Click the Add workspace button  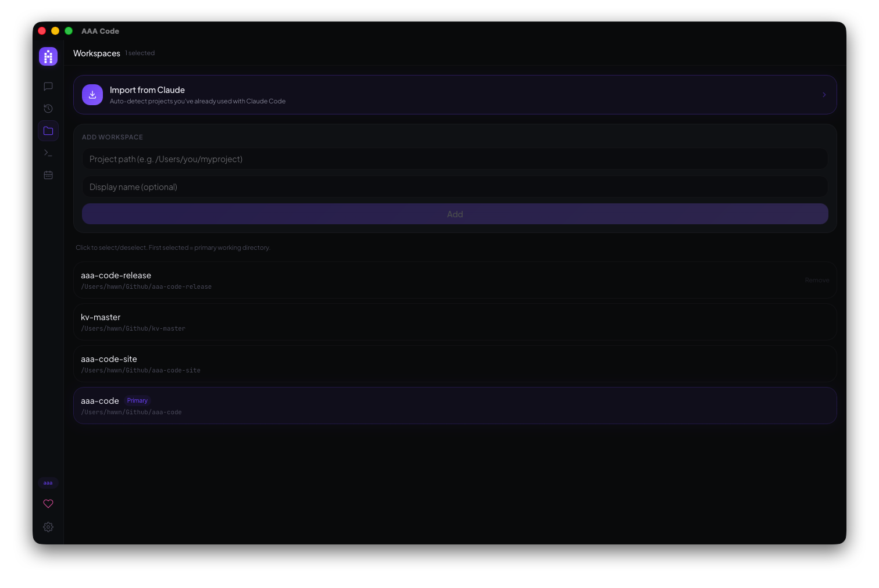(455, 214)
